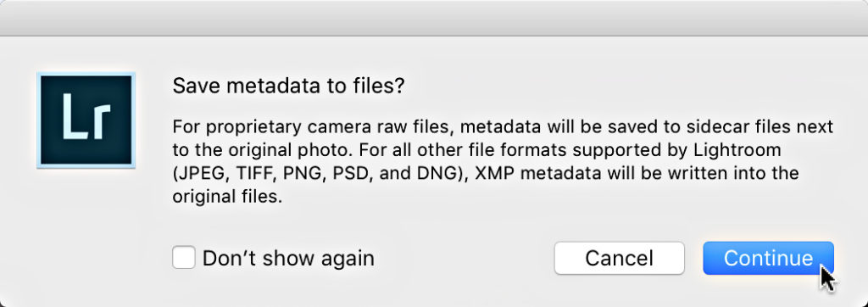Click the PSD, and DNG text
Image resolution: width=868 pixels, height=307 pixels.
click(398, 174)
